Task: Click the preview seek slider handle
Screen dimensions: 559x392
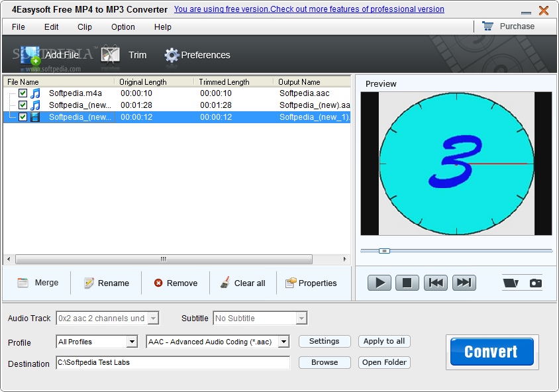Action: (x=384, y=251)
